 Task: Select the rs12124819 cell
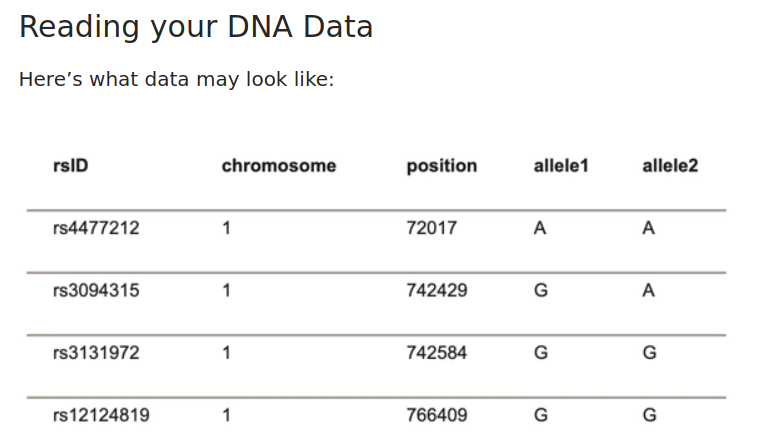pyautogui.click(x=100, y=415)
